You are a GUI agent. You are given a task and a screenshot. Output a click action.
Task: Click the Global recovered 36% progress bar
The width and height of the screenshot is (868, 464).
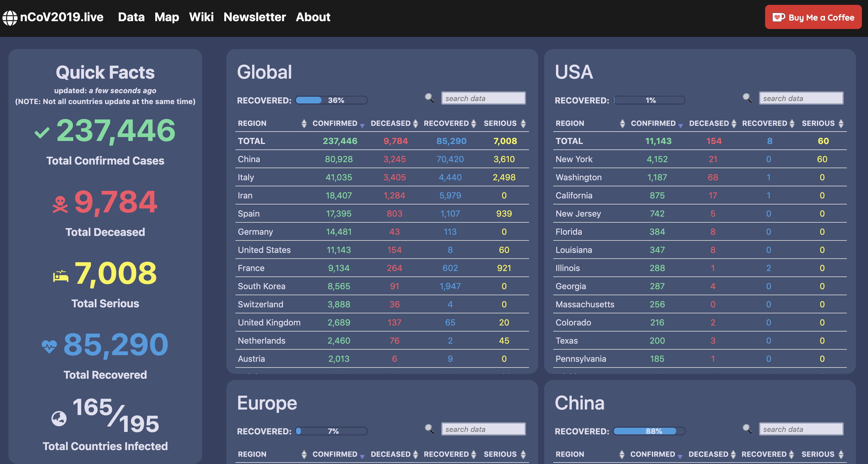[332, 100]
